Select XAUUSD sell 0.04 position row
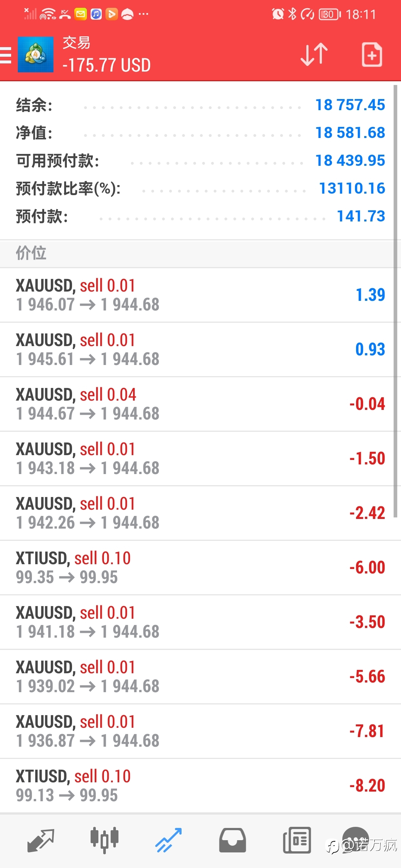Viewport: 401px width, 868px height. (x=200, y=404)
